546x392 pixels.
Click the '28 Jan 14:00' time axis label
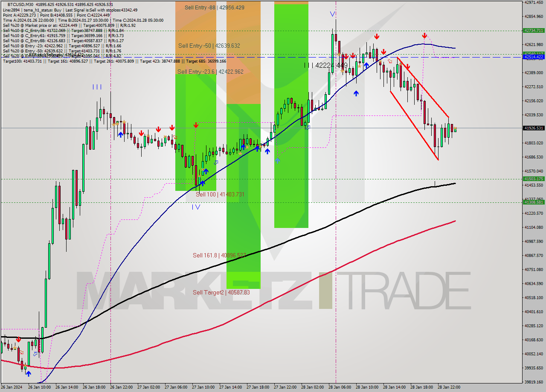(395, 387)
